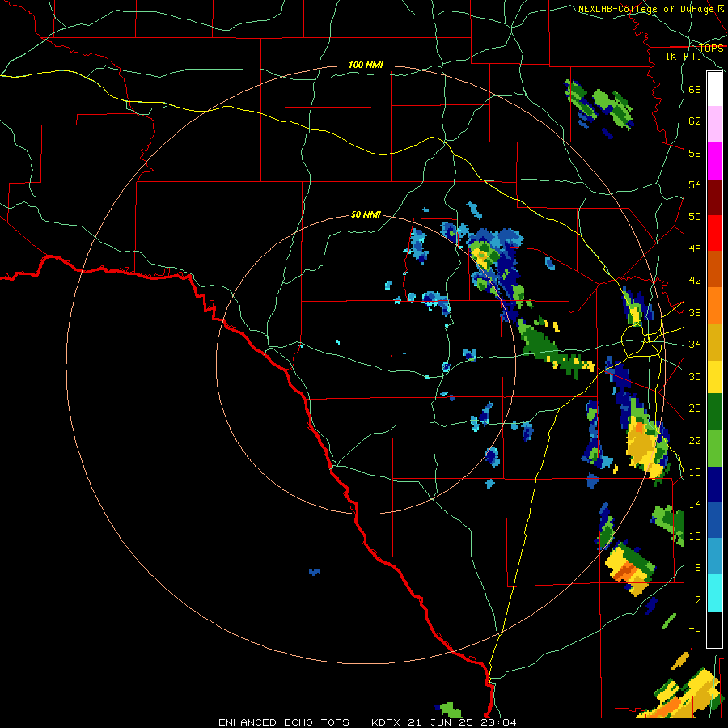The image size is (728, 728).
Task: Pick the dark orange legend swatch
Action: (x=714, y=269)
